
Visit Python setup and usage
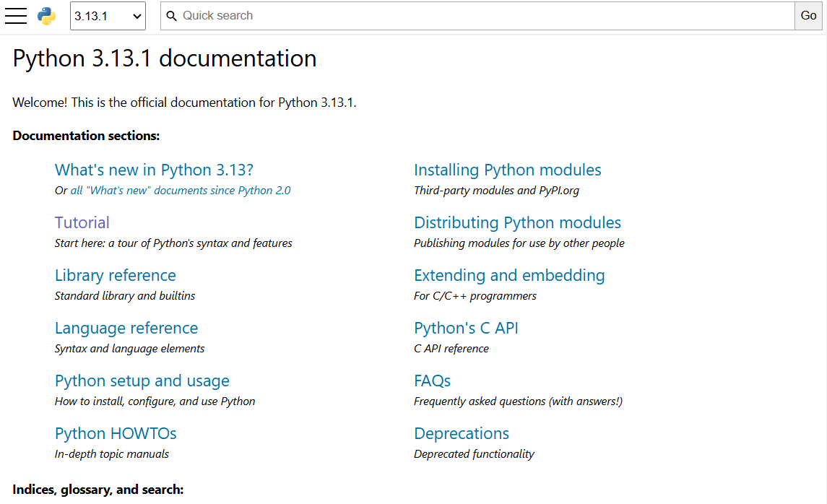point(142,381)
